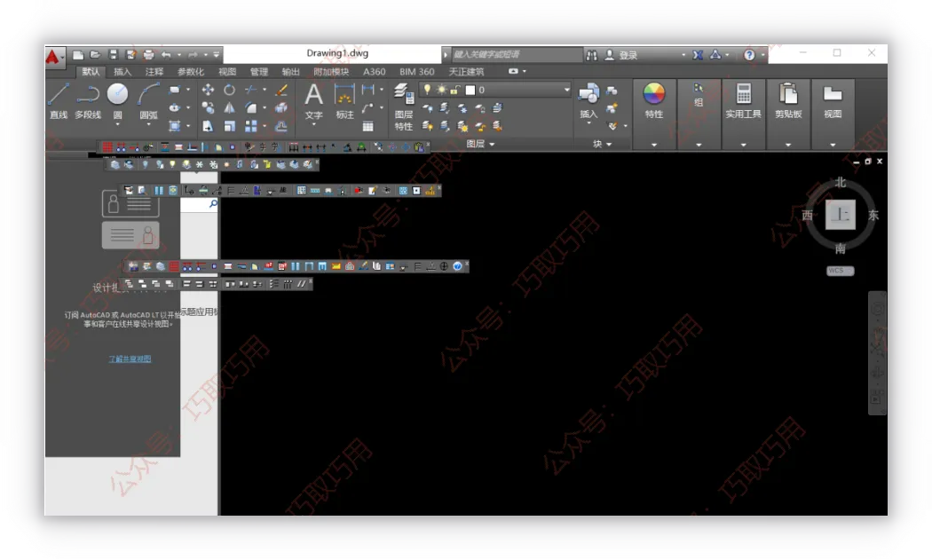This screenshot has width=932, height=560.
Task: Expand the 实用工具 panel arrow
Action: point(743,145)
